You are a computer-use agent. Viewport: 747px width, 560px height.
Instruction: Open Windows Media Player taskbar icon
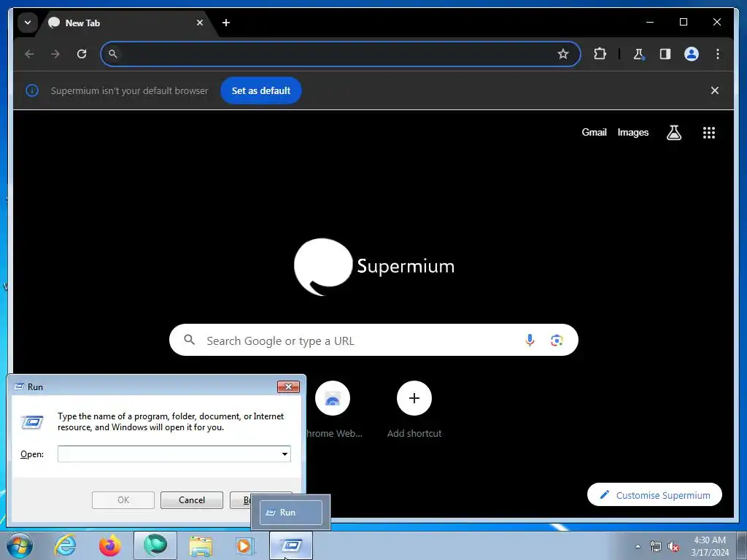tap(245, 545)
